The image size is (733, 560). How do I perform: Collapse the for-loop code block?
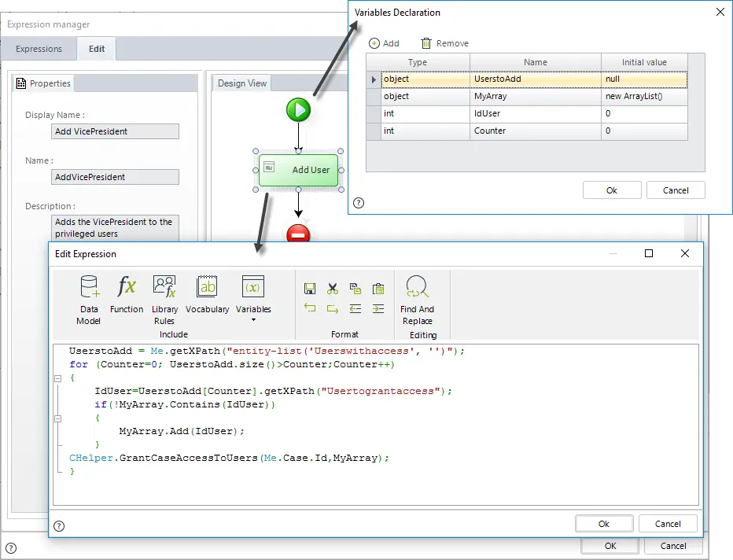coord(58,378)
